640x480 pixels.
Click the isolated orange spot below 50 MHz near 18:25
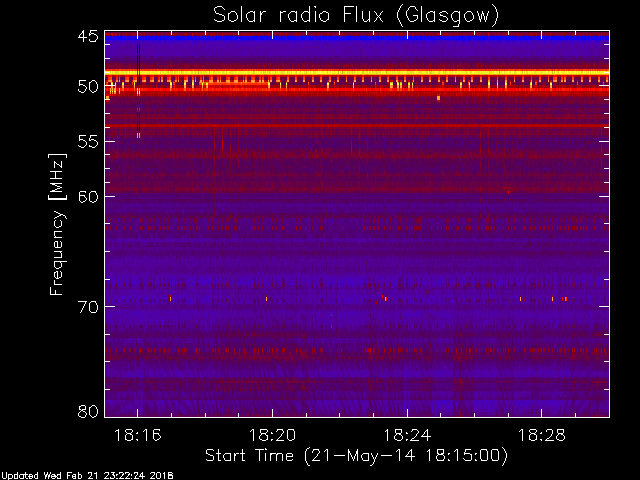[438, 98]
